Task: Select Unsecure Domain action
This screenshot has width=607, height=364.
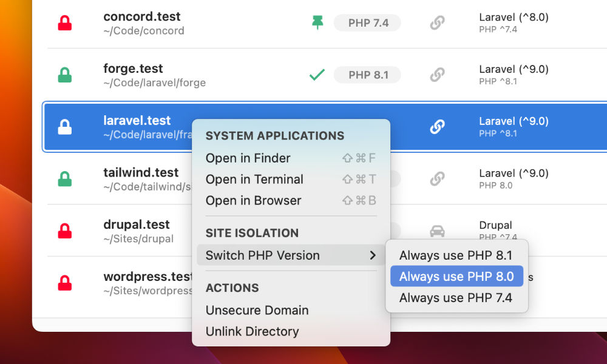Action: (291, 310)
